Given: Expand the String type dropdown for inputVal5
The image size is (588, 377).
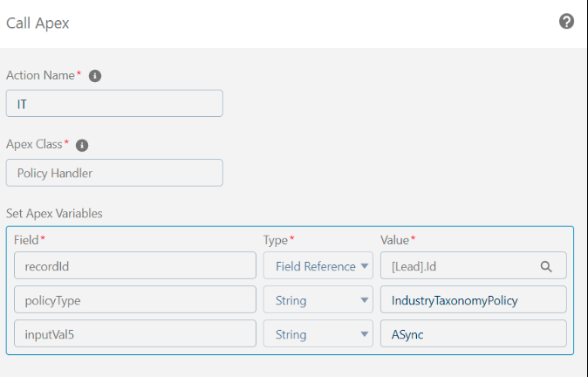Looking at the screenshot, I should coord(318,333).
